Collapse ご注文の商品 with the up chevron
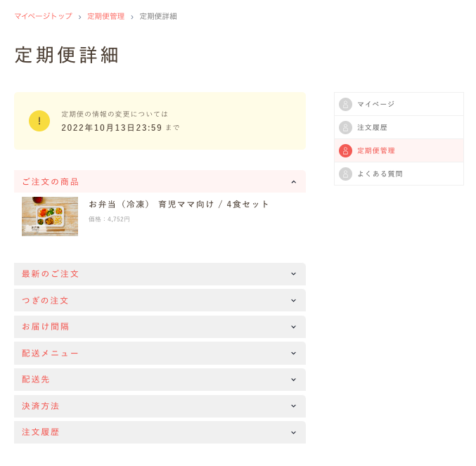Viewport: 476px width, 466px height. point(294,182)
